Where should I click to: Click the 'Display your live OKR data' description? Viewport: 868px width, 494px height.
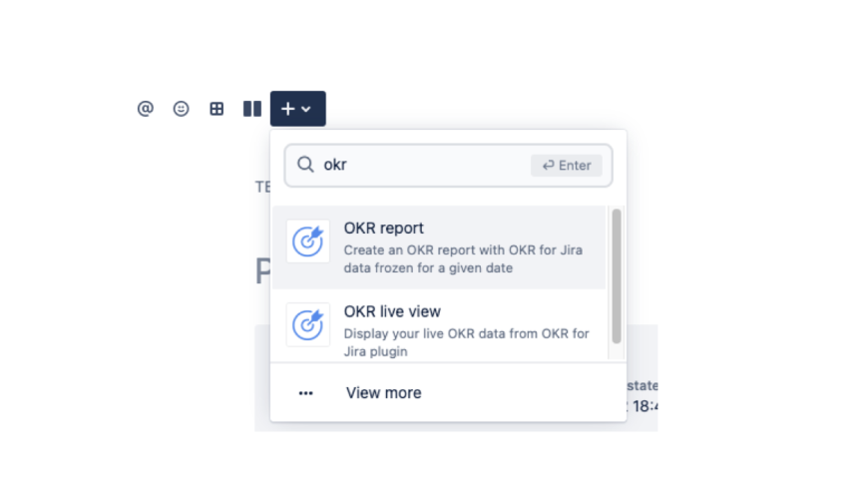point(466,342)
